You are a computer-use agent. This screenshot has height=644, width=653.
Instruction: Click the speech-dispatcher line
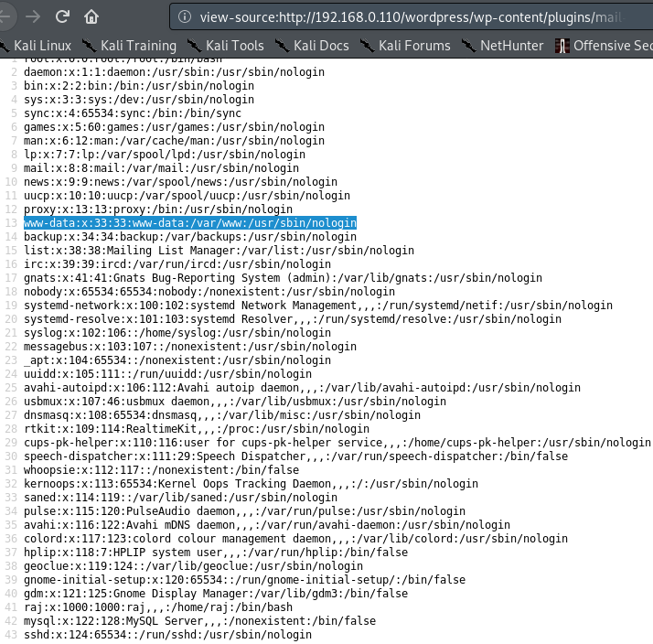click(295, 456)
